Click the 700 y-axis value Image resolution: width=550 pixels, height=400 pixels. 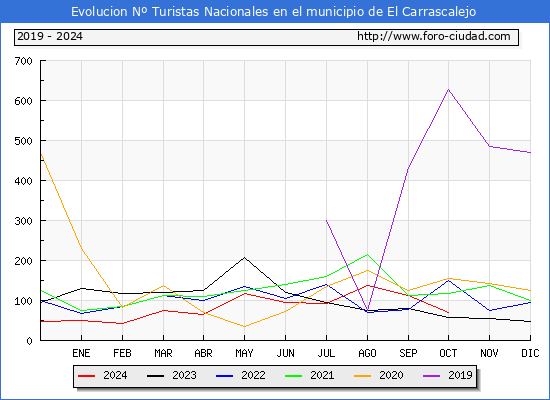[x=24, y=61]
